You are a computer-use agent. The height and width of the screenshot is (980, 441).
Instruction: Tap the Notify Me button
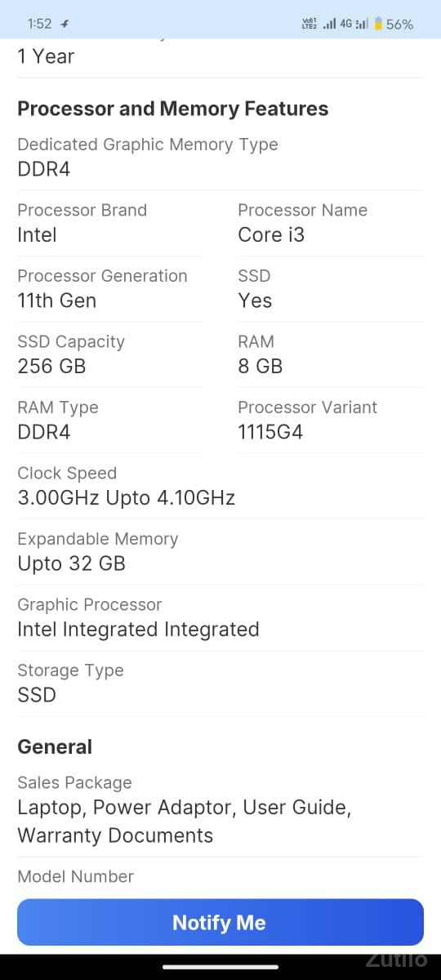[x=220, y=922]
